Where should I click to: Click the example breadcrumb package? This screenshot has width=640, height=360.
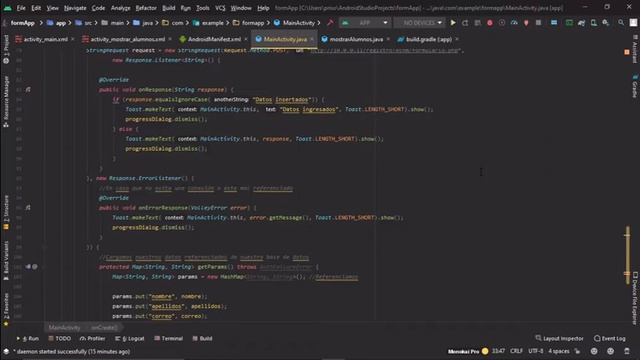pos(208,23)
